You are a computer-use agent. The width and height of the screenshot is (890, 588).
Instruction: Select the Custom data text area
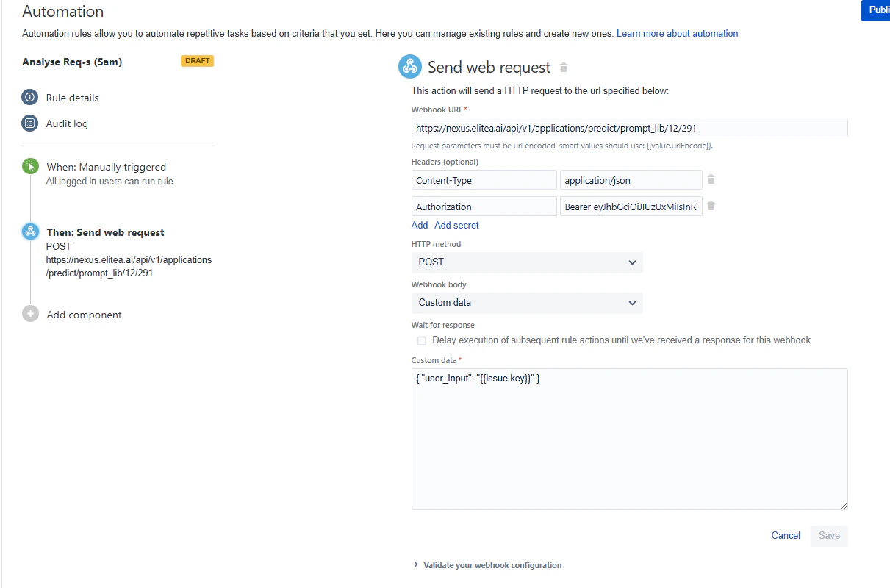628,437
